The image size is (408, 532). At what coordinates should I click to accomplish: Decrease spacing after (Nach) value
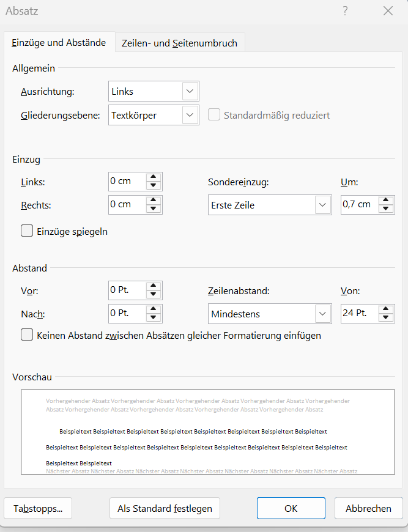(x=154, y=317)
